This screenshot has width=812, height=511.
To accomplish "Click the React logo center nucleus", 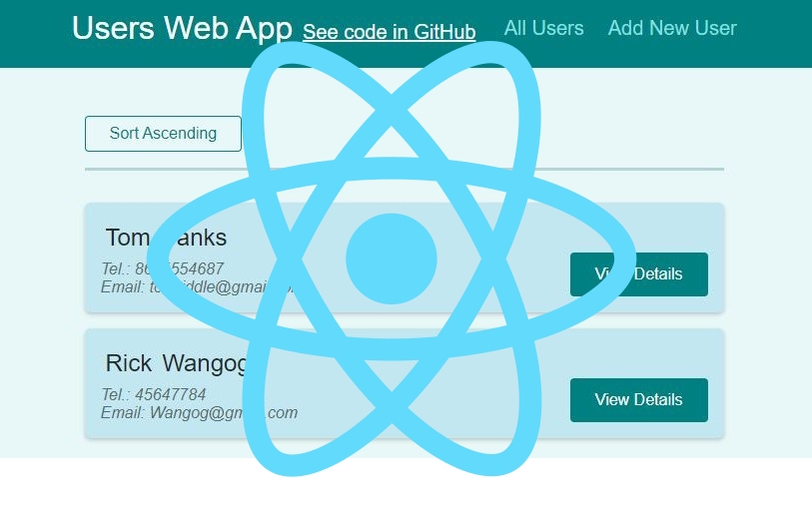I will click(392, 258).
